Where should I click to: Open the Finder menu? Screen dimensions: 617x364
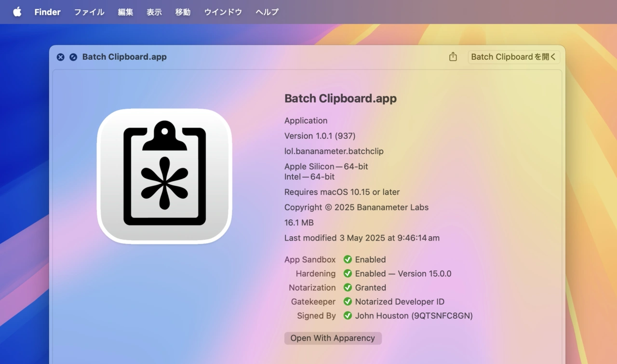(x=47, y=12)
